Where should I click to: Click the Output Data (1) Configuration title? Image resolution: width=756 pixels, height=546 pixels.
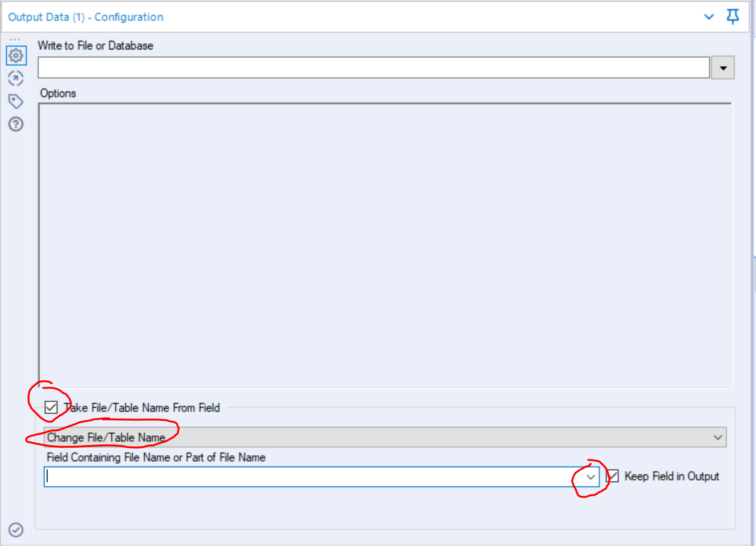pyautogui.click(x=87, y=17)
